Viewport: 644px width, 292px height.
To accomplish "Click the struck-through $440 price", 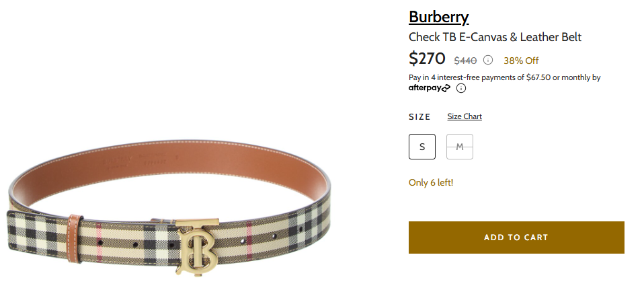I will point(465,61).
